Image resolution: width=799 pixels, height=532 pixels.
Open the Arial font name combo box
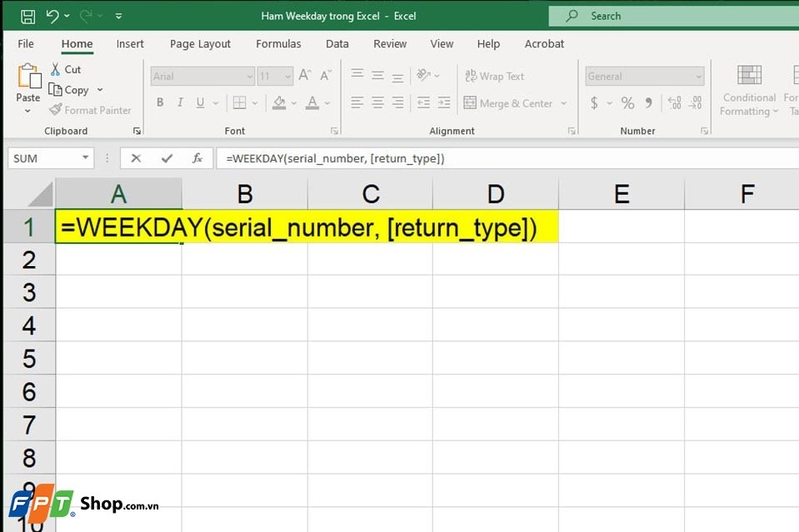click(203, 77)
